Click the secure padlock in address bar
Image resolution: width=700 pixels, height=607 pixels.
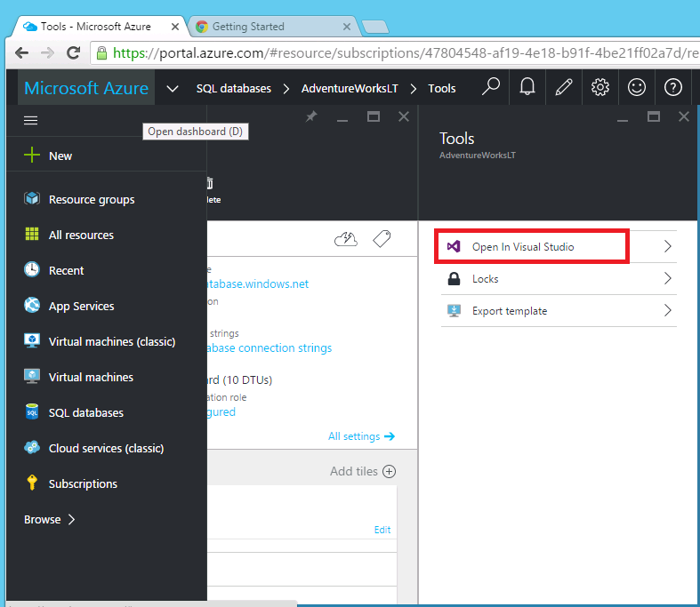coord(101,53)
